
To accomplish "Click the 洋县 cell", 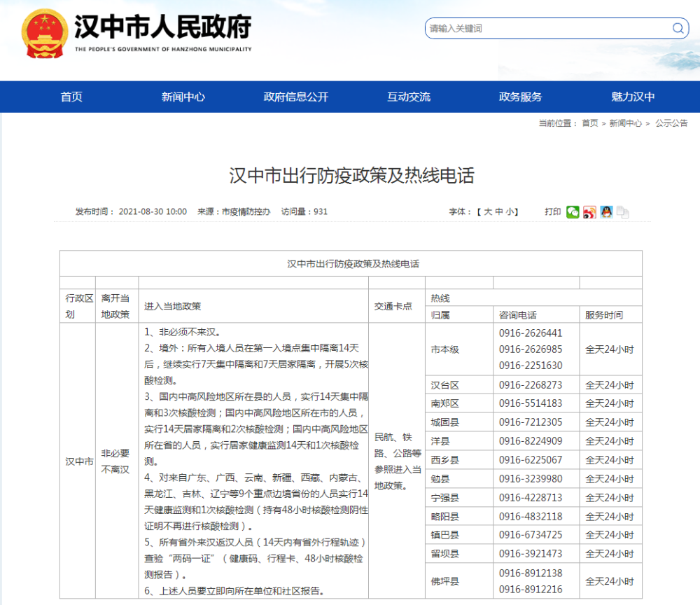I will click(459, 441).
